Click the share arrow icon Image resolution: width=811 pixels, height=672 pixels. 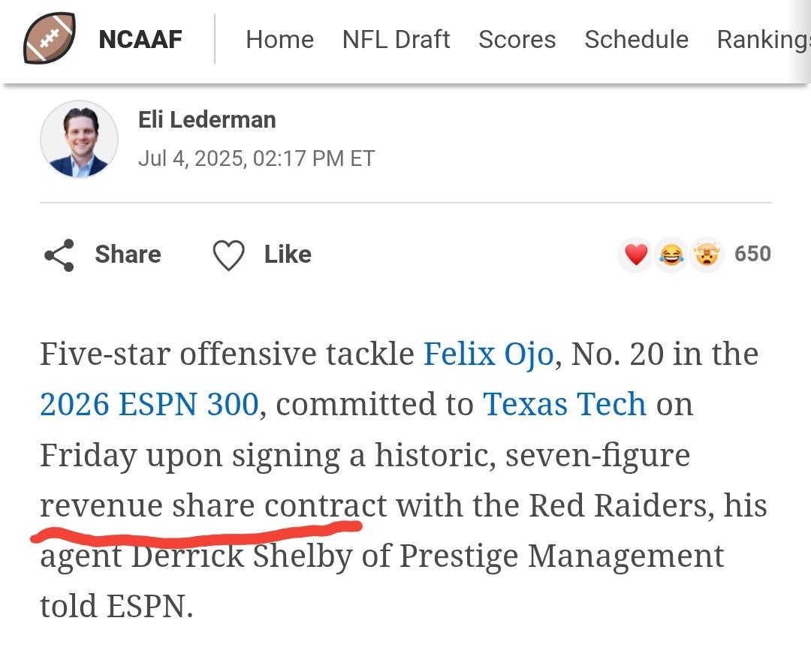coord(59,255)
